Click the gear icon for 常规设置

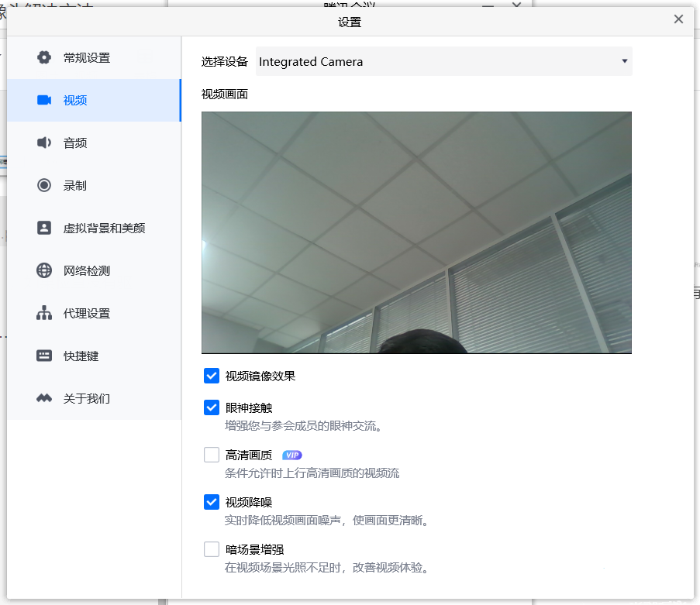tap(43, 57)
